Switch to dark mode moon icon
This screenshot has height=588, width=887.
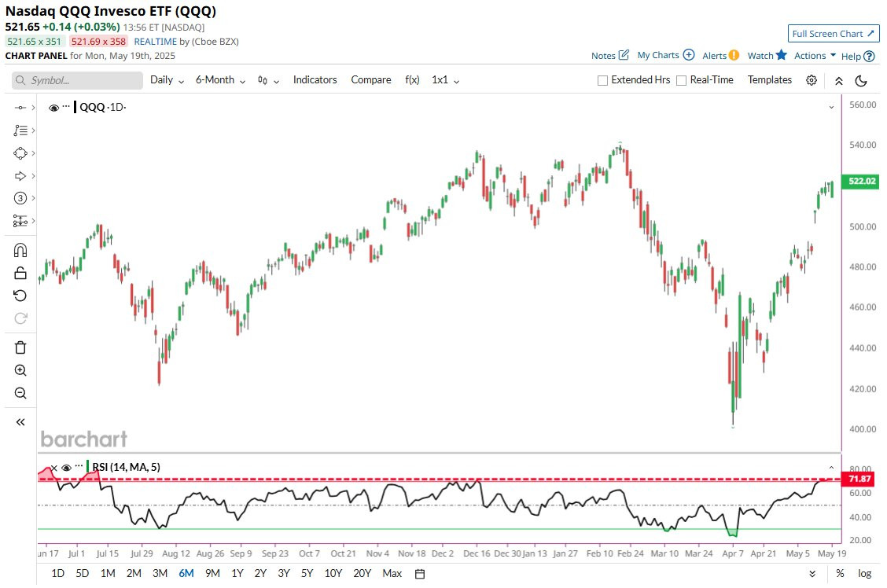pyautogui.click(x=861, y=81)
